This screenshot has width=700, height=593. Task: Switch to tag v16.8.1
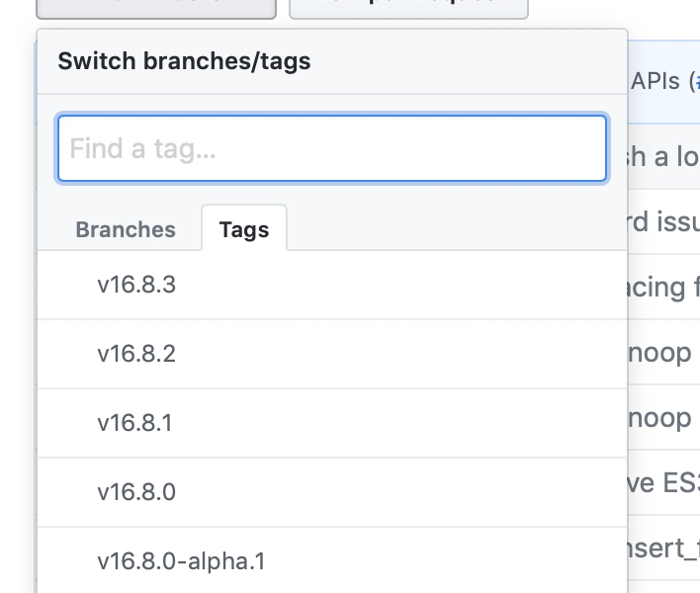pos(134,423)
